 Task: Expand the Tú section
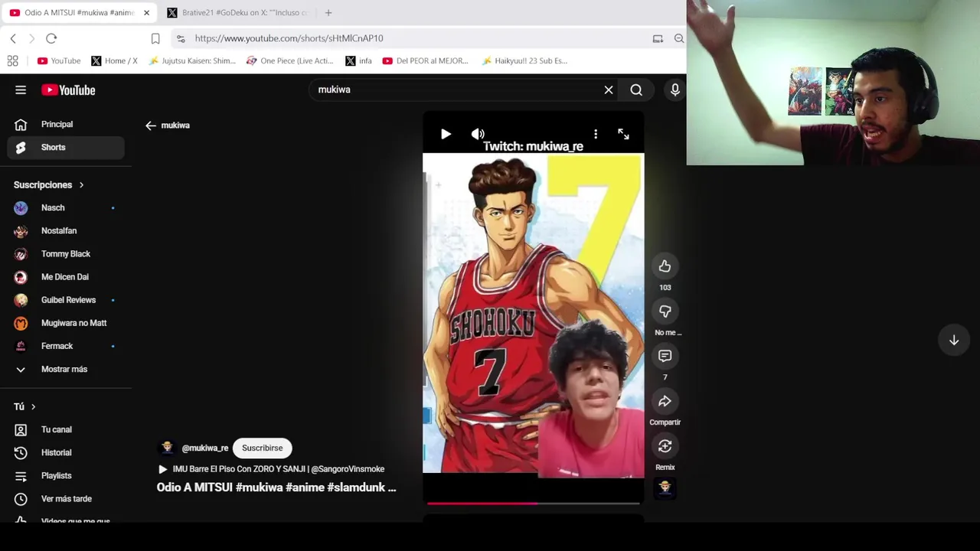24,406
